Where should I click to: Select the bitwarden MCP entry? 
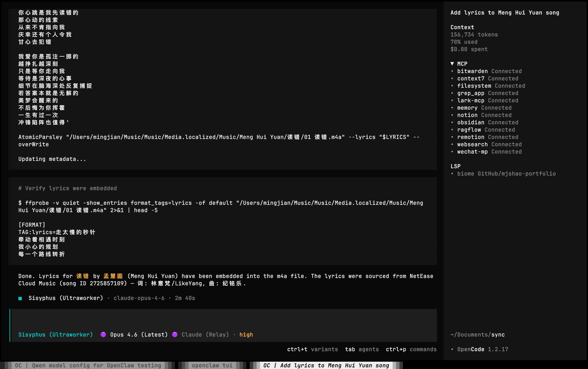[486, 71]
